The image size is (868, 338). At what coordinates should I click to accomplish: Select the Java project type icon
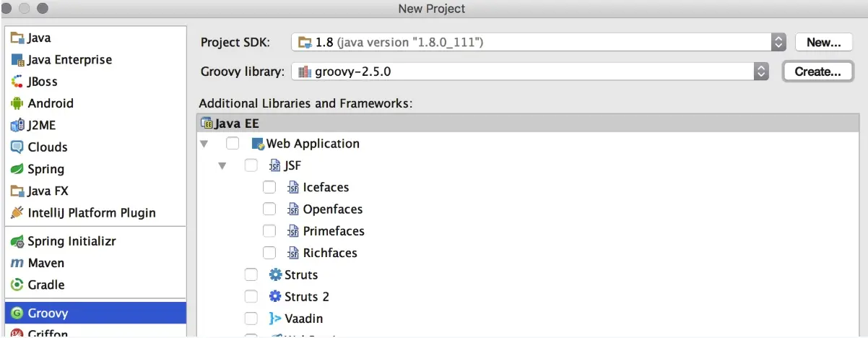17,38
